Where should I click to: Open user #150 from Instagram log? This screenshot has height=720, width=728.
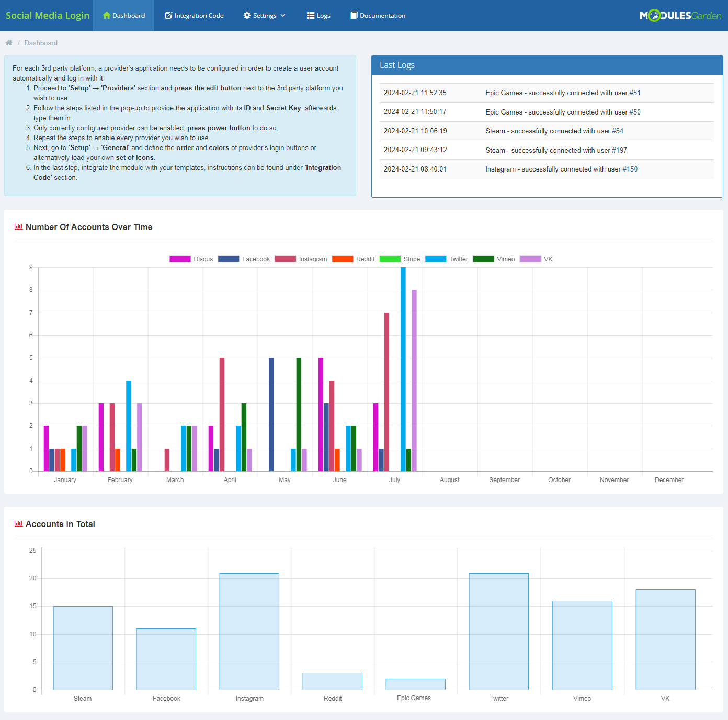click(x=630, y=169)
